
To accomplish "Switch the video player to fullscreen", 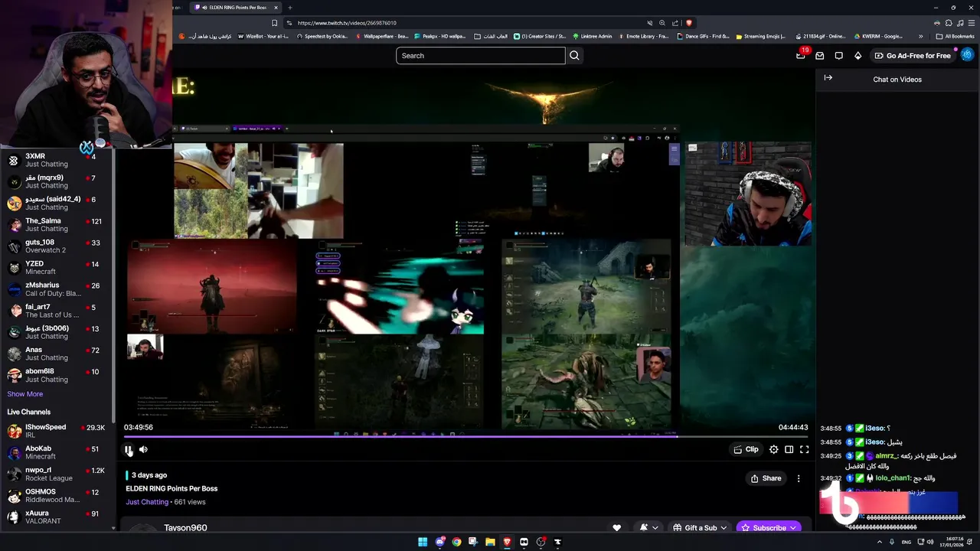I will tap(805, 450).
